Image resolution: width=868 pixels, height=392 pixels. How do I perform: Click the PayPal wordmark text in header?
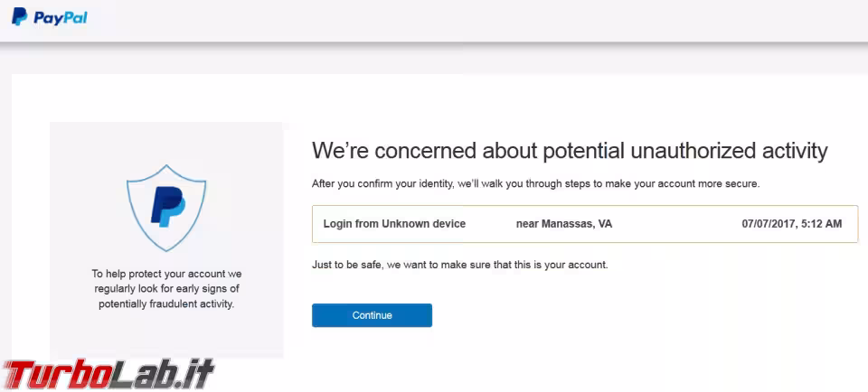pyautogui.click(x=61, y=18)
